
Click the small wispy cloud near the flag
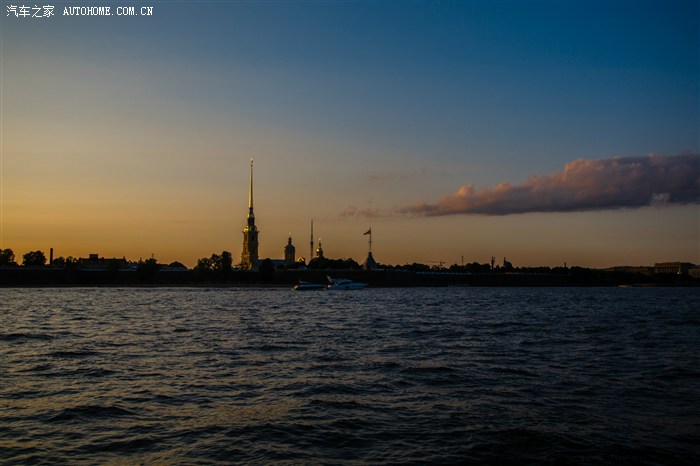coord(360,212)
